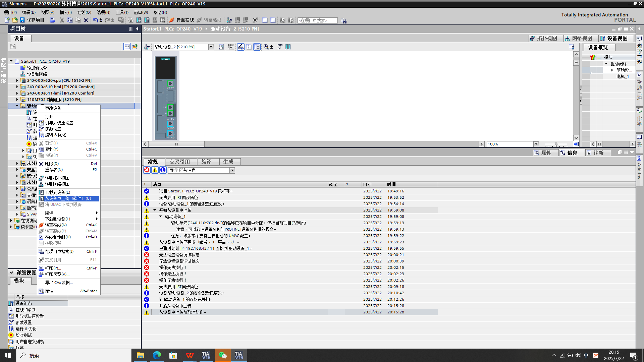Screen dimensions: 644x362
Task: Open the 100% zoom level dropdown
Action: (x=536, y=144)
